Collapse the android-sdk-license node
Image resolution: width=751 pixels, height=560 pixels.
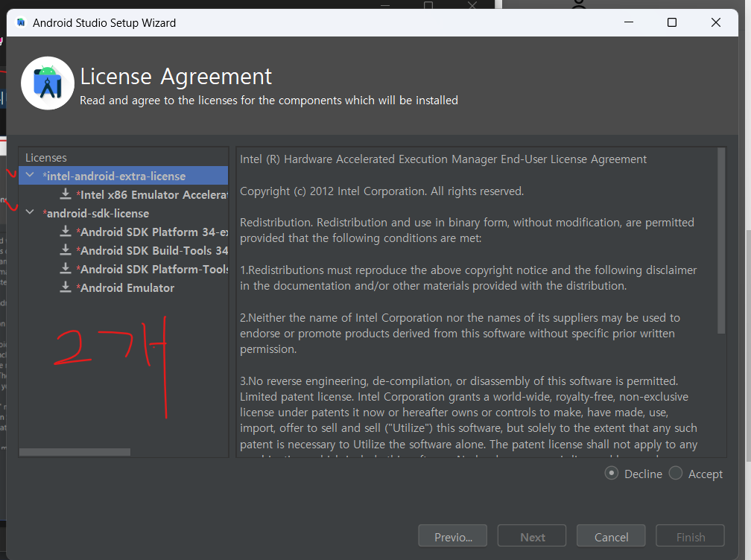[30, 212]
